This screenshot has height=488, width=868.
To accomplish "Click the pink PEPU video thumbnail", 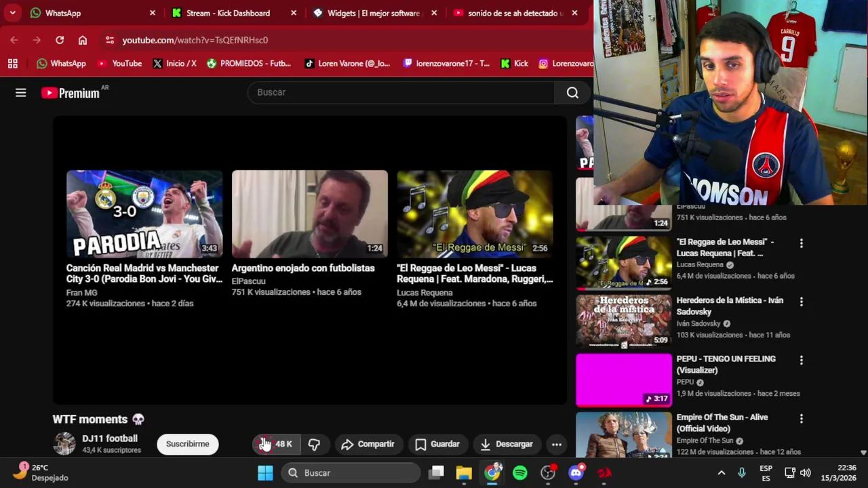I will point(623,380).
